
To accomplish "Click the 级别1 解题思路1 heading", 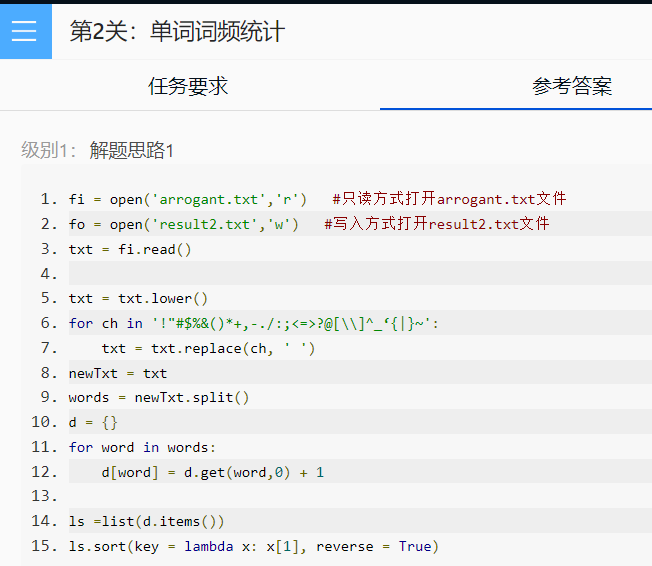I will 98,150.
